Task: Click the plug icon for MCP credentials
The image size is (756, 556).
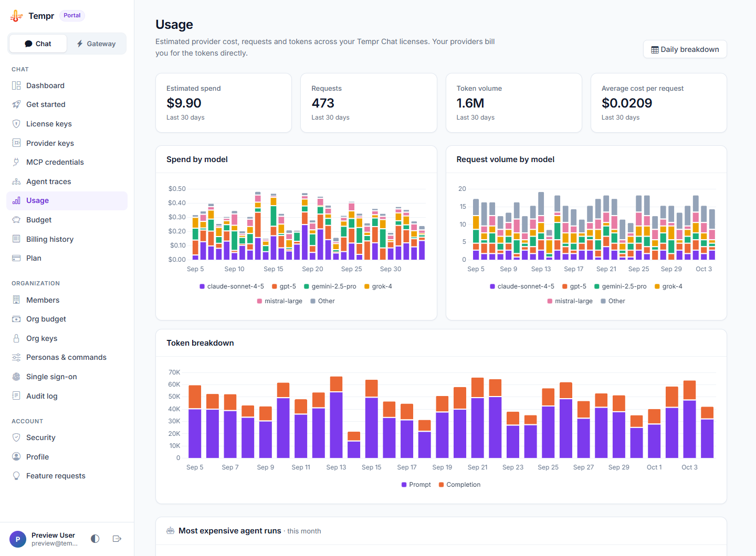Action: pos(16,162)
